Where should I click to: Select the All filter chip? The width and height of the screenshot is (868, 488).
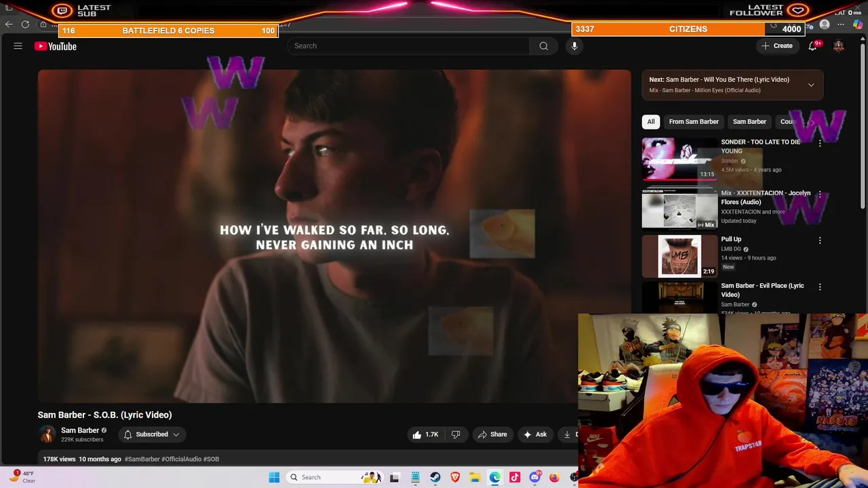[650, 122]
